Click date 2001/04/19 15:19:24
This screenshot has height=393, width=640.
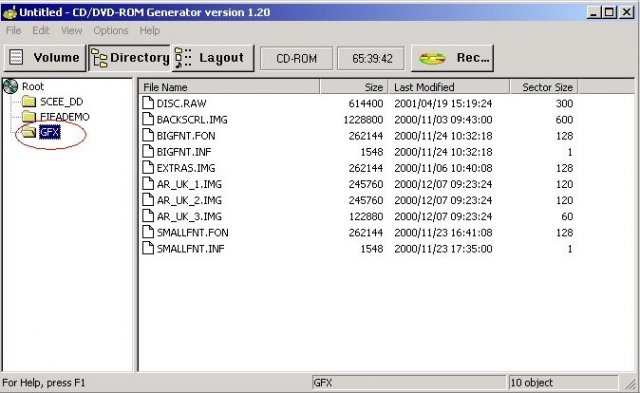click(x=443, y=104)
